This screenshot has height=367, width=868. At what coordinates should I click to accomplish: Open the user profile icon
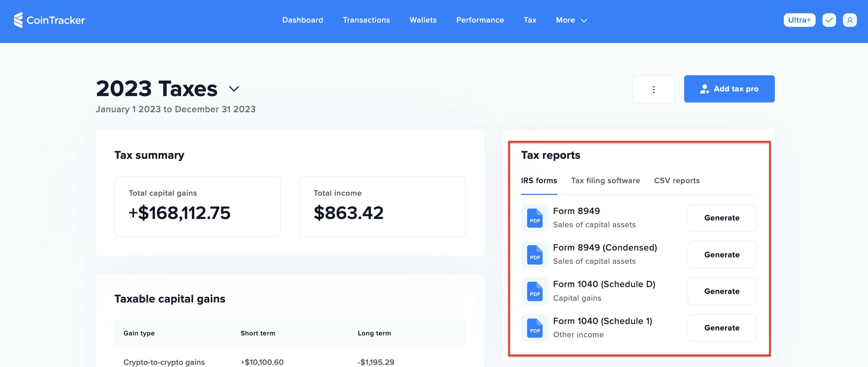point(850,20)
